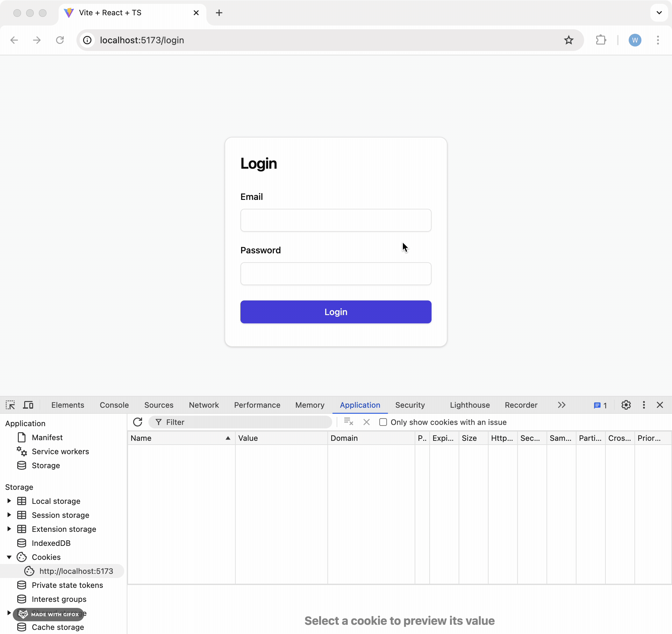672x634 pixels.
Task: Bookmark this page with star icon
Action: [x=568, y=40]
